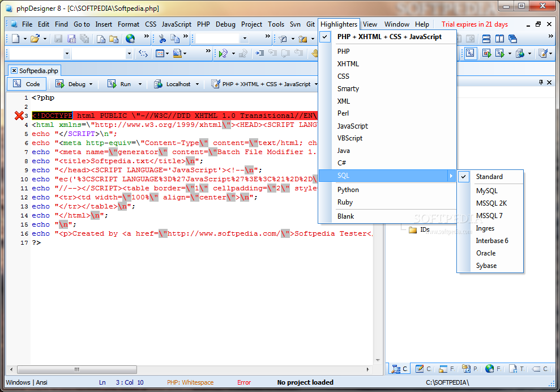The width and height of the screenshot is (560, 392).
Task: Click the tile horizontally windows icon
Action: (x=486, y=39)
